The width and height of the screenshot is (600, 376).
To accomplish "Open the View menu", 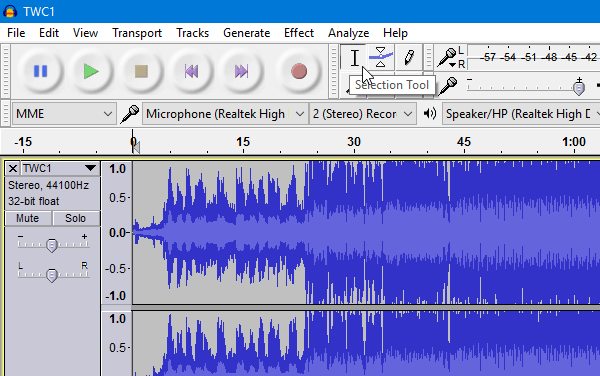I will (85, 33).
